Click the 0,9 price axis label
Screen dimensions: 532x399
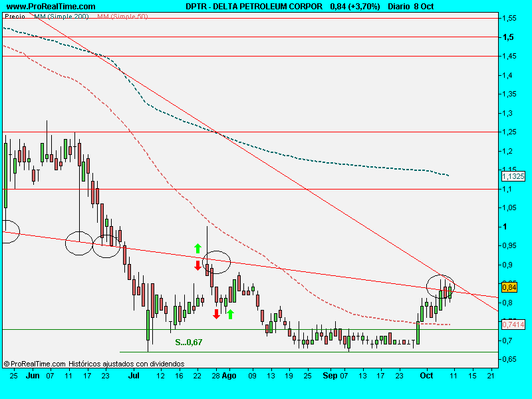(x=507, y=265)
